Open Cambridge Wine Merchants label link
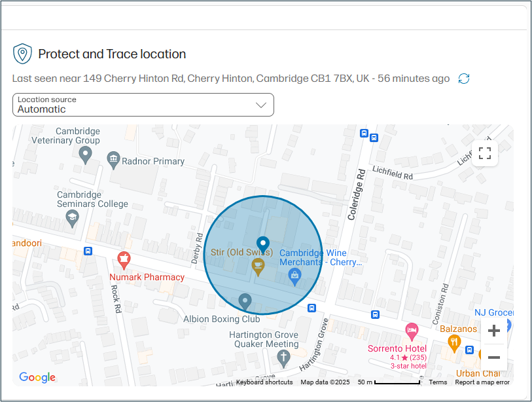Viewport: 532px width, 402px height. [x=321, y=257]
